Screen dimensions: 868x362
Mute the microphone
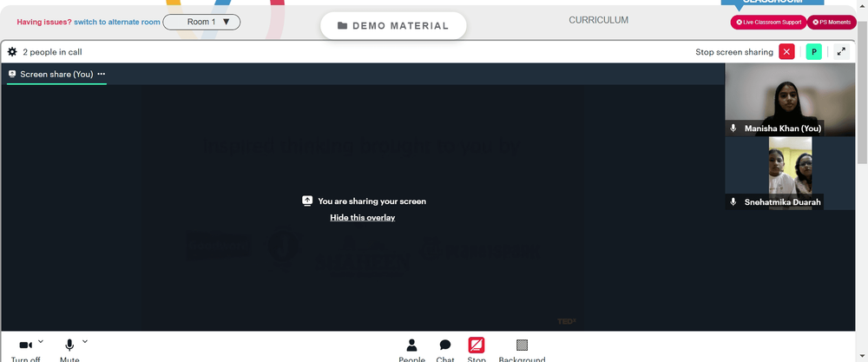click(x=69, y=351)
